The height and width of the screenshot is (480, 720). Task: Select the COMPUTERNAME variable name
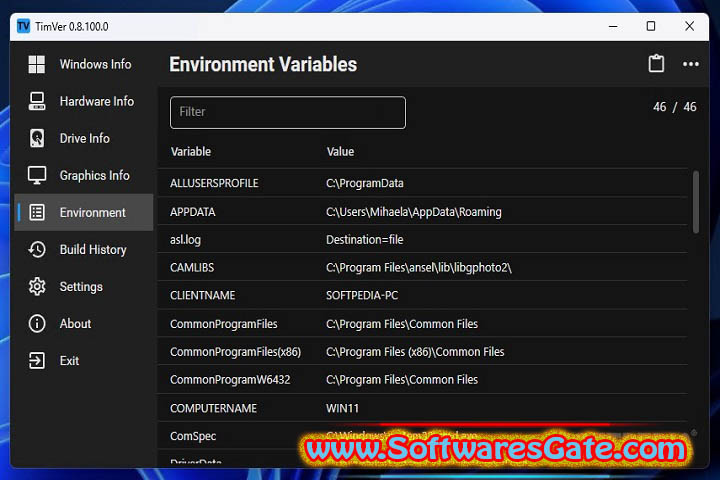click(x=214, y=408)
